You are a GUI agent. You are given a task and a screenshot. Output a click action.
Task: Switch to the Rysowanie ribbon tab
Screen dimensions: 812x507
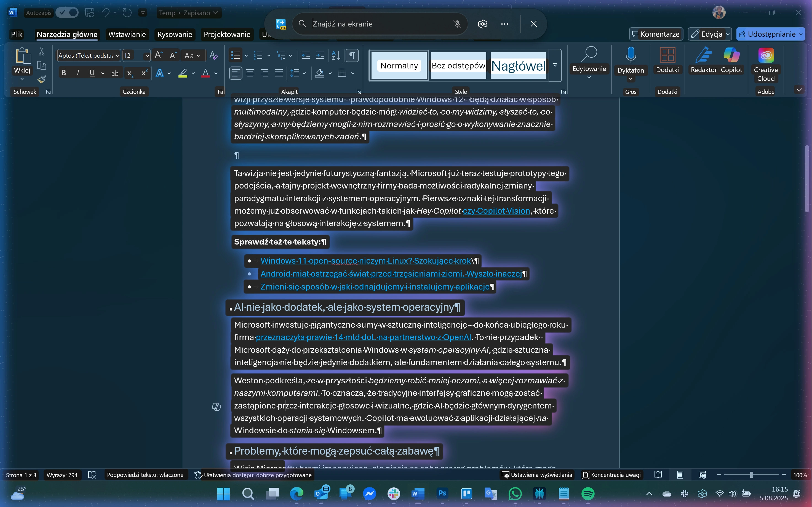(175, 34)
